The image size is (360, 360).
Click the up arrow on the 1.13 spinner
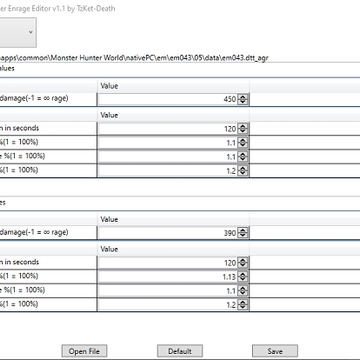(243, 274)
